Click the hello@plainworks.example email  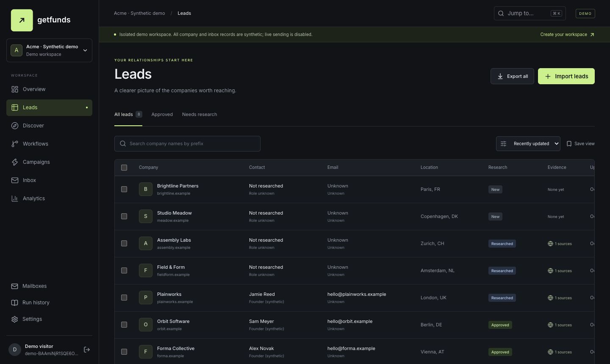click(357, 294)
